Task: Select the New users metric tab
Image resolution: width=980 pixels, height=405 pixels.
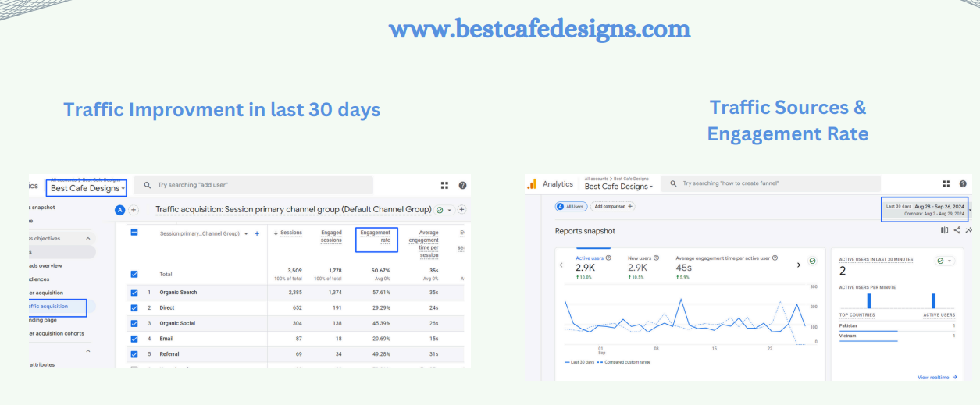Action: click(x=644, y=267)
